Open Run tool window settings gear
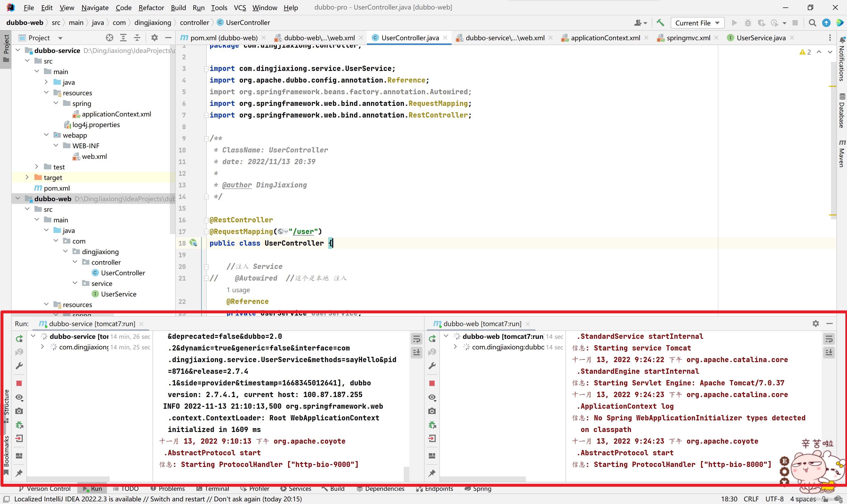Screen dimensions: 847x504 coord(816,324)
